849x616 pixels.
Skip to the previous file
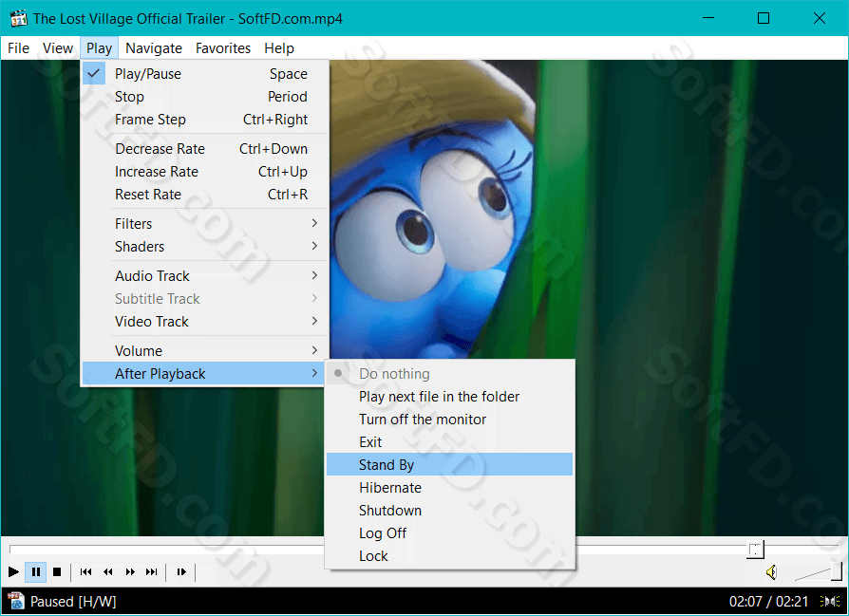[x=85, y=571]
